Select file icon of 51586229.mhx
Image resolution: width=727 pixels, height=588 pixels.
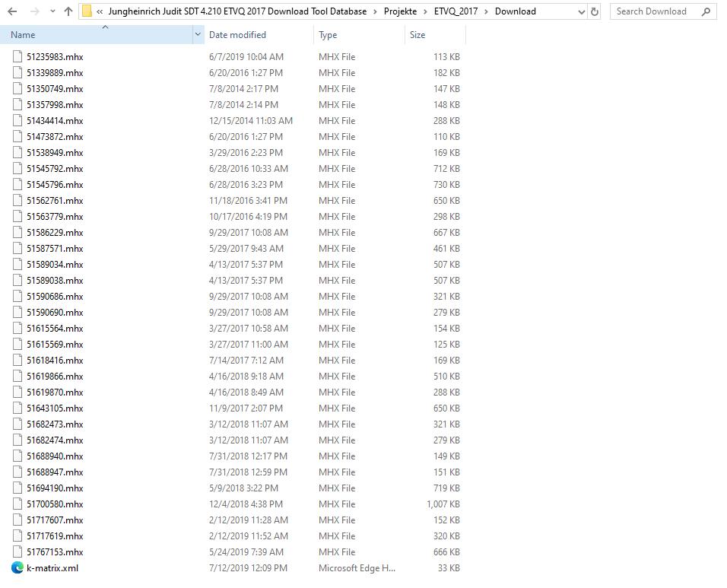(17, 232)
